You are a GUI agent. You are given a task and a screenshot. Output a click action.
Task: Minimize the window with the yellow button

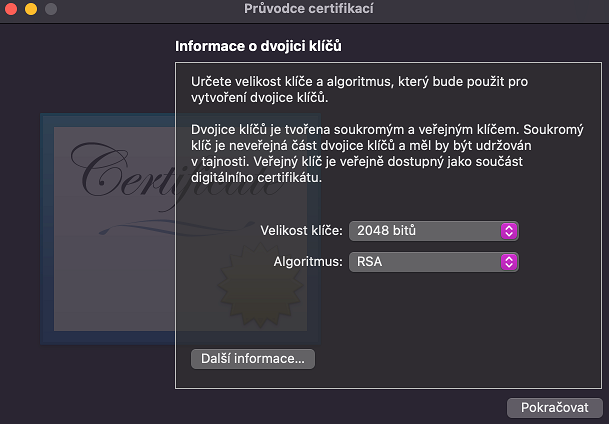point(31,9)
